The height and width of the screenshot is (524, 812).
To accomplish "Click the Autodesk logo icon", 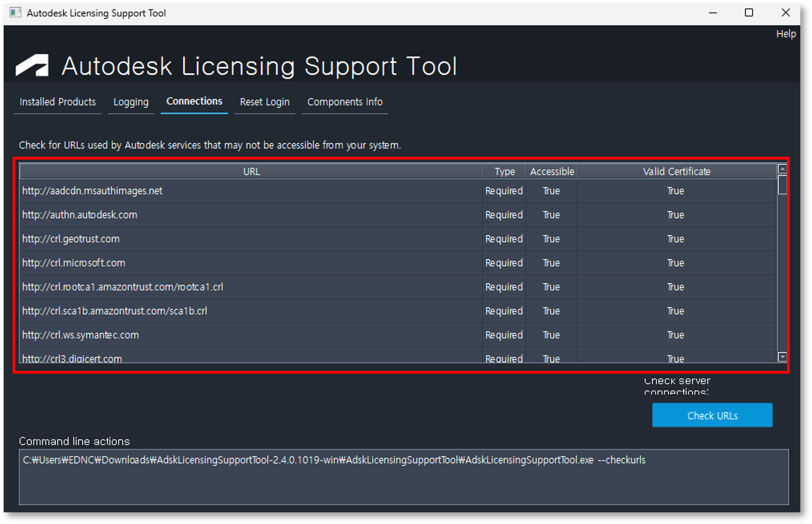I will point(32,65).
